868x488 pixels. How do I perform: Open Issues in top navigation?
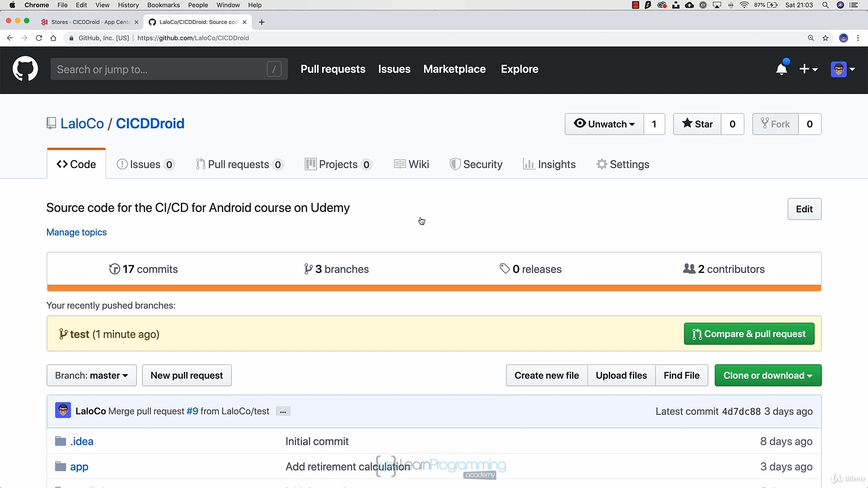pyautogui.click(x=394, y=69)
